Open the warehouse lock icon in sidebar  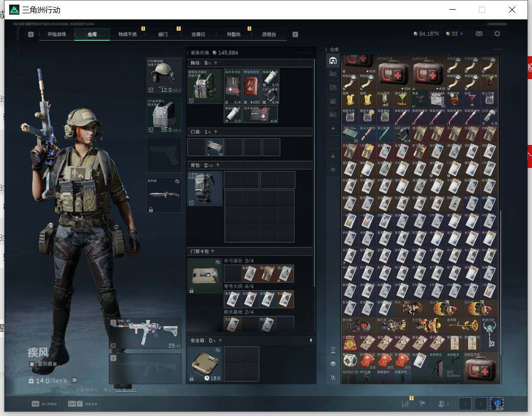click(333, 156)
